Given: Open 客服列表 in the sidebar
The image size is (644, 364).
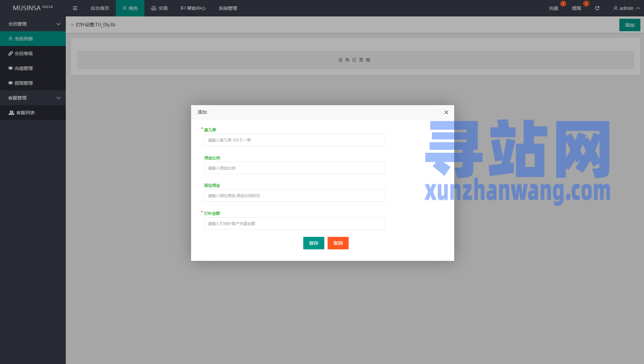Looking at the screenshot, I should (26, 113).
